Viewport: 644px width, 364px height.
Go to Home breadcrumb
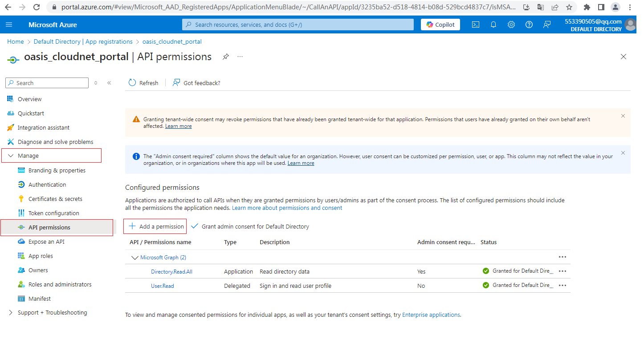[16, 41]
